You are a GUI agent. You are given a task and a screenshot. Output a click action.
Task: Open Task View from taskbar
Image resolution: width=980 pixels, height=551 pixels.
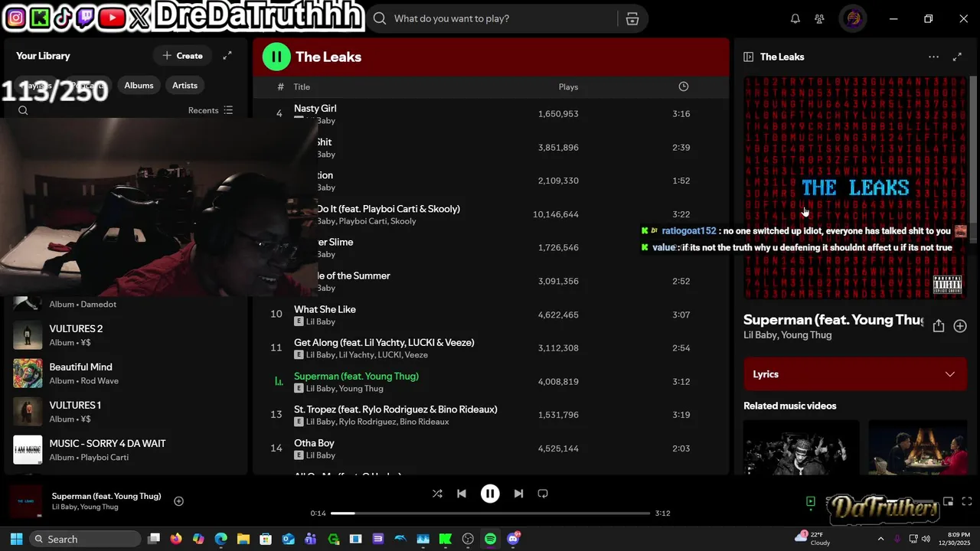point(154,539)
